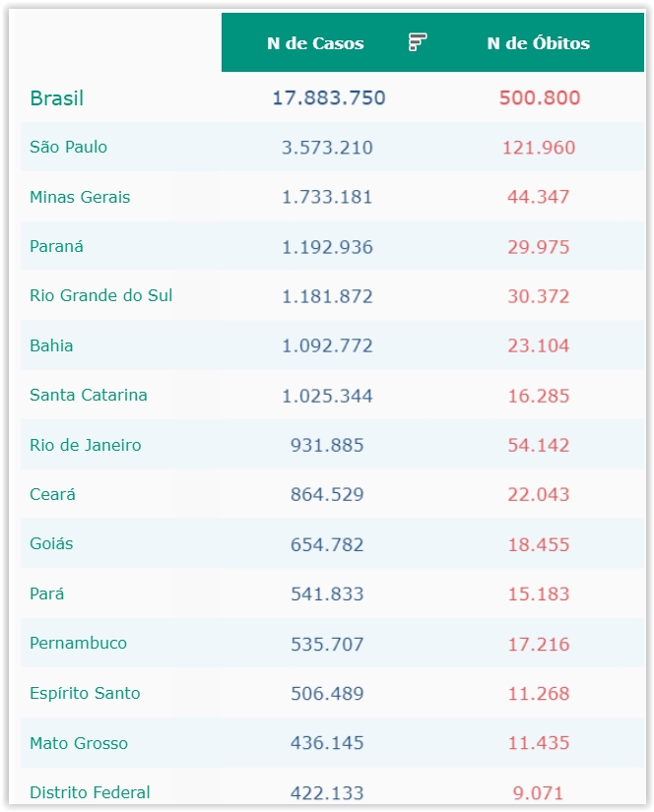654x812 pixels.
Task: Choose the Pará state label
Action: [47, 593]
